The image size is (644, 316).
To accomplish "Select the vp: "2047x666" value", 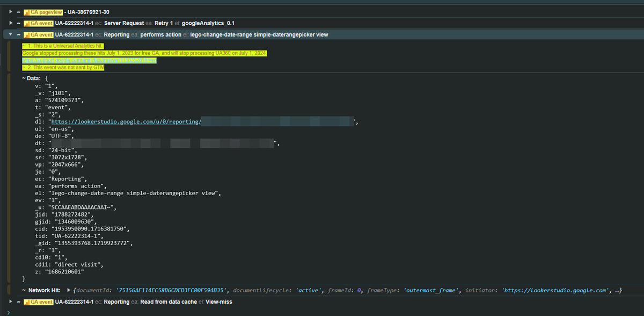I will (65, 165).
